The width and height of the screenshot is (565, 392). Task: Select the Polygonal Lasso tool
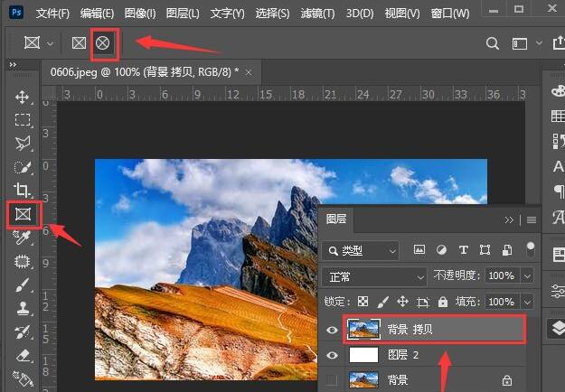pos(23,143)
